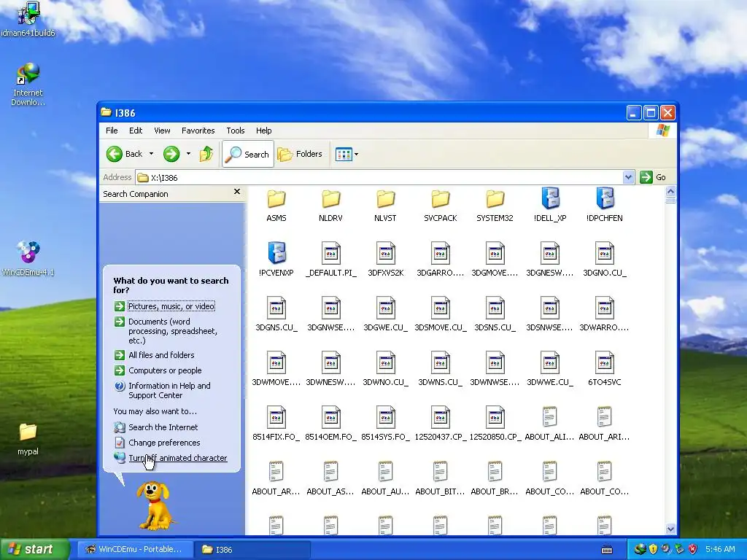The width and height of the screenshot is (747, 560).
Task: Go forward with green arrow
Action: [171, 154]
